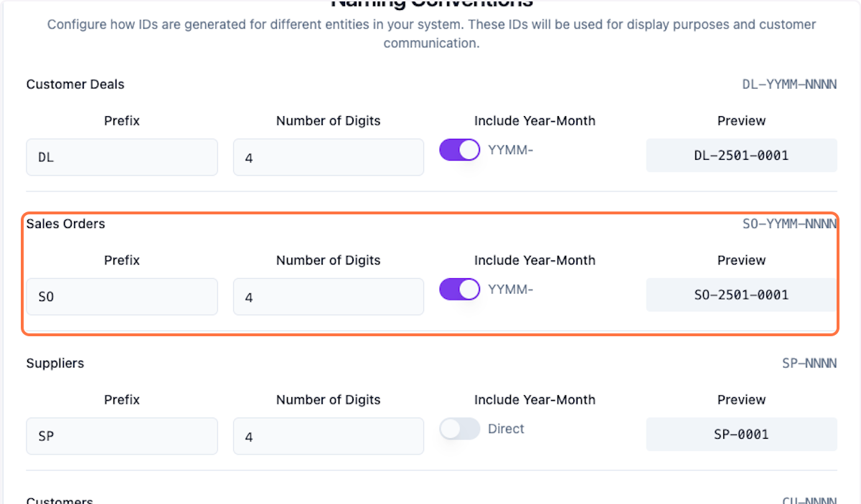Click the SO-2501-0001 preview box
861x504 pixels.
tap(741, 295)
